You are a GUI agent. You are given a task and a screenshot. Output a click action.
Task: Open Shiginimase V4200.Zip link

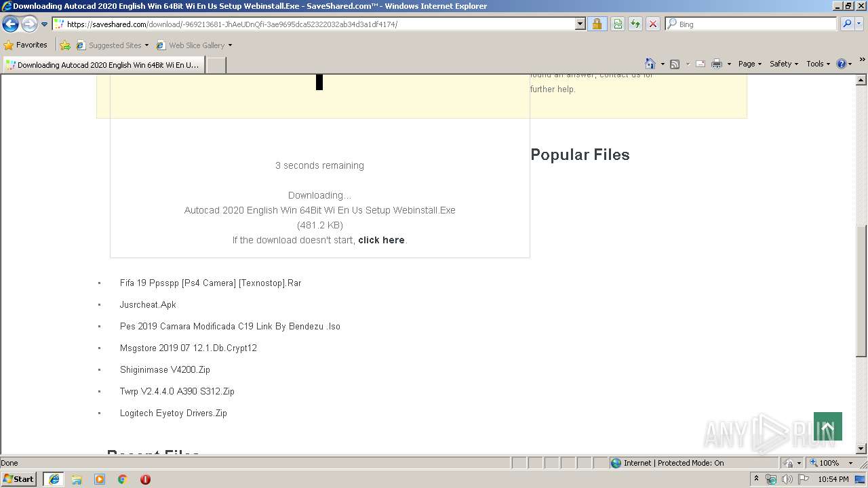pos(165,369)
